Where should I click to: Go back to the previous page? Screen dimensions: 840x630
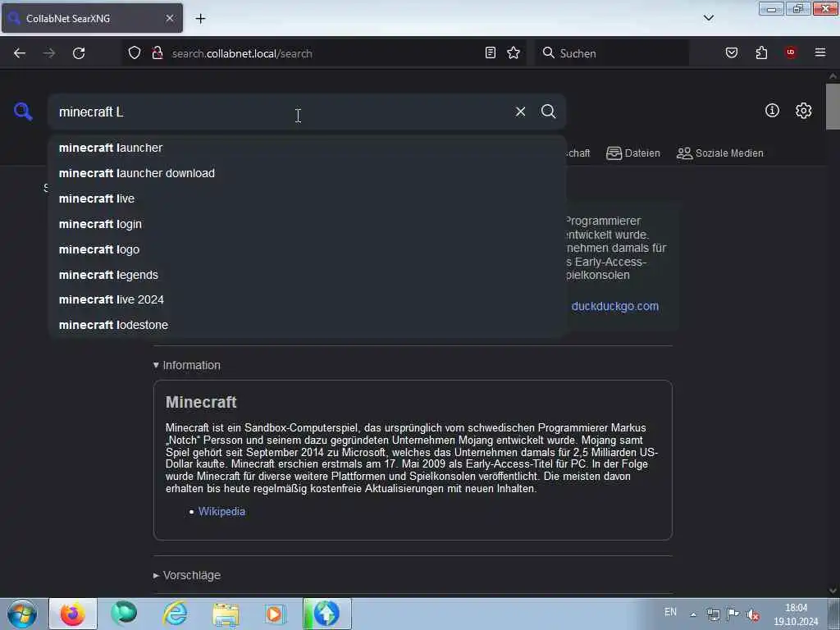click(x=20, y=53)
